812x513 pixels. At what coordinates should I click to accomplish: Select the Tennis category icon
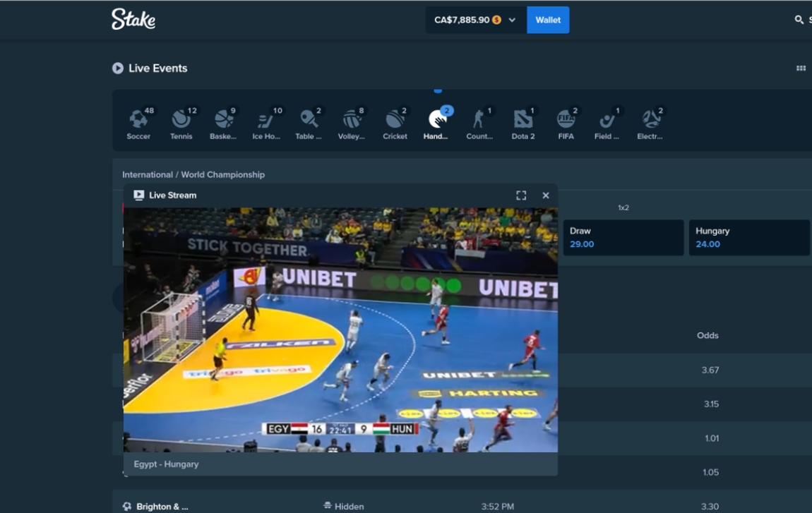pos(181,120)
